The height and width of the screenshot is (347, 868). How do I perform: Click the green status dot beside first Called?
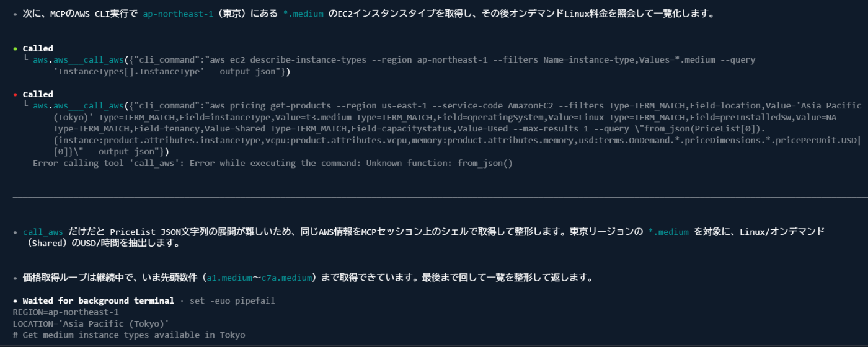tap(15, 48)
